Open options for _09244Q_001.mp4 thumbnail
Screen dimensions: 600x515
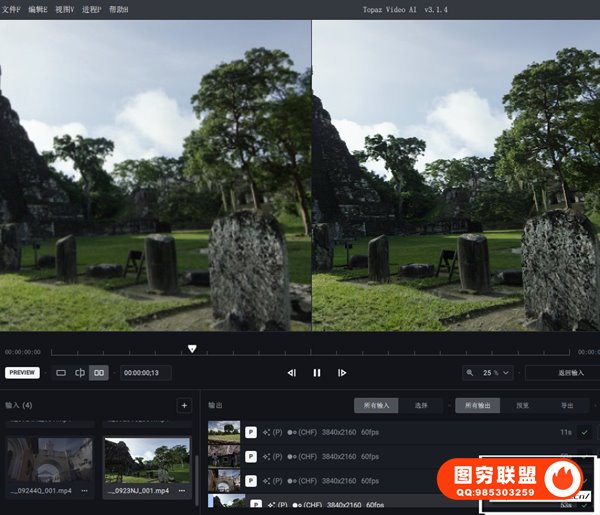pos(84,491)
